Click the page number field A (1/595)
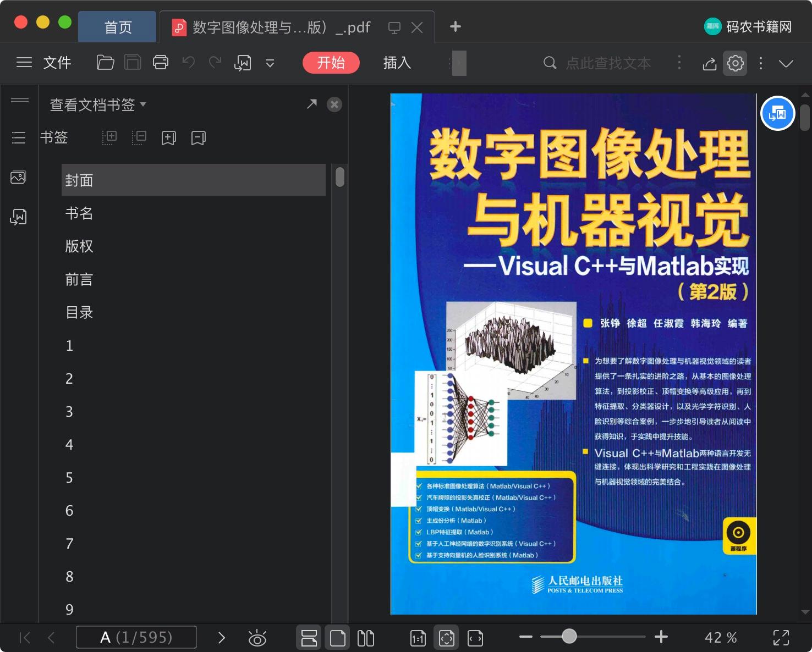The width and height of the screenshot is (812, 652). (x=136, y=637)
